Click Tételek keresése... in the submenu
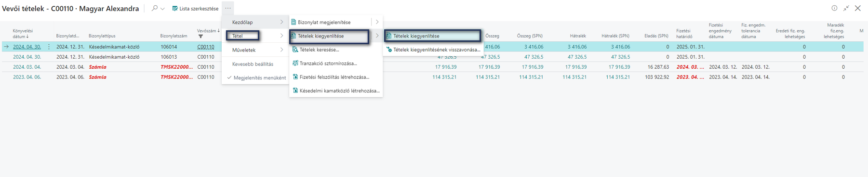 coord(319,50)
